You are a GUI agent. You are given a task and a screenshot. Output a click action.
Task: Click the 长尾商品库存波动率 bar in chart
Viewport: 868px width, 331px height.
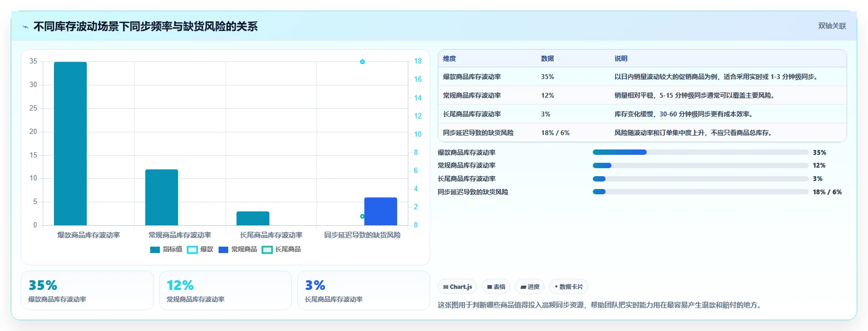(x=253, y=218)
